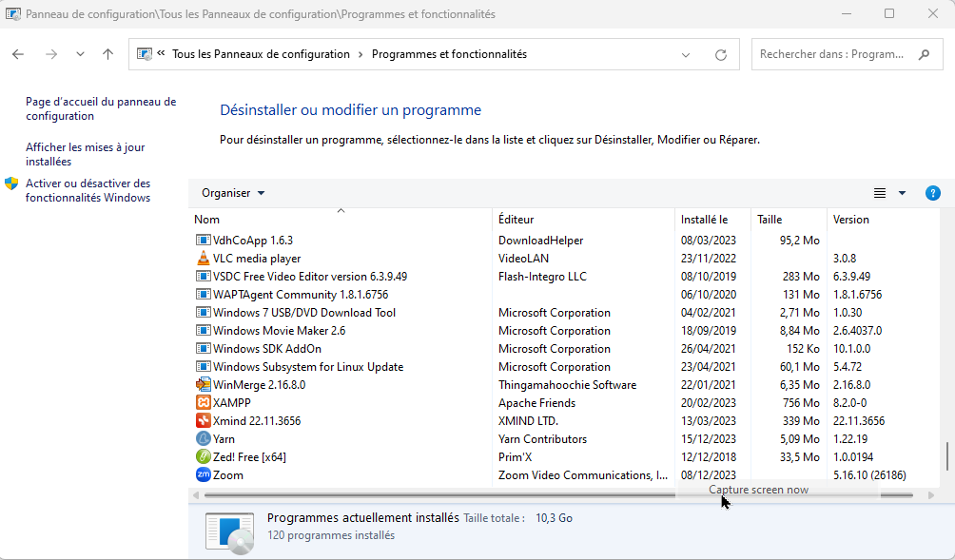Open the Organiser dropdown menu

pos(233,193)
